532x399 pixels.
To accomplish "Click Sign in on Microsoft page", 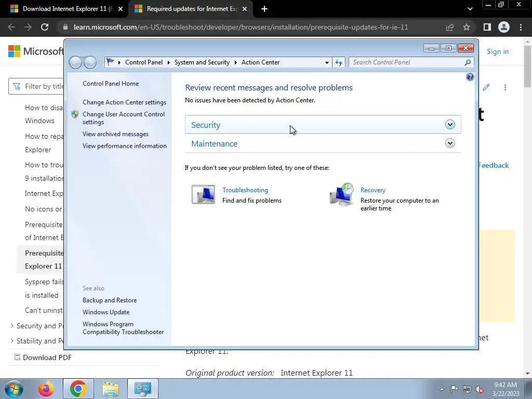I will pos(498,51).
